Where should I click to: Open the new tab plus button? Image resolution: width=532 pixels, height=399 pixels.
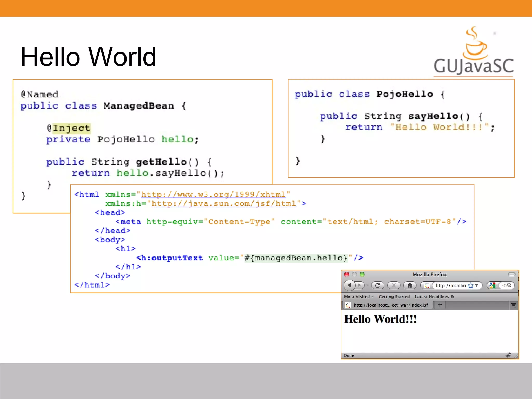pos(440,305)
